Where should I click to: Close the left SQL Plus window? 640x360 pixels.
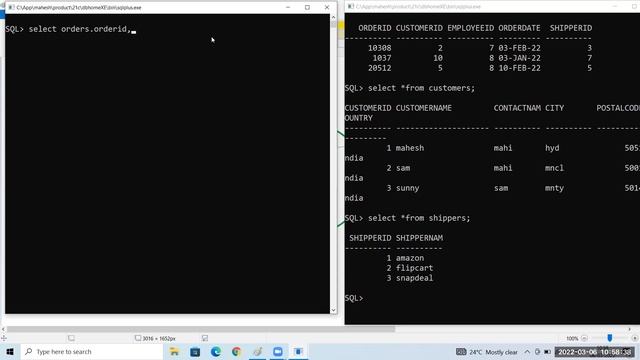pyautogui.click(x=327, y=7)
